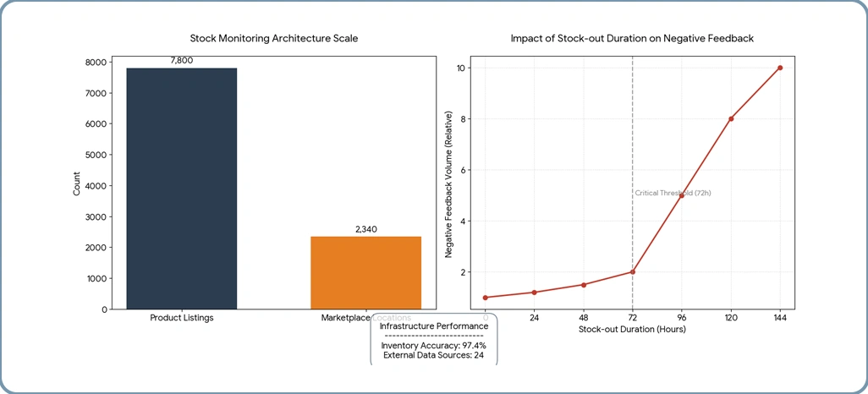Click the Infrastructure Performance box heading
This screenshot has width=868, height=394.
[433, 326]
